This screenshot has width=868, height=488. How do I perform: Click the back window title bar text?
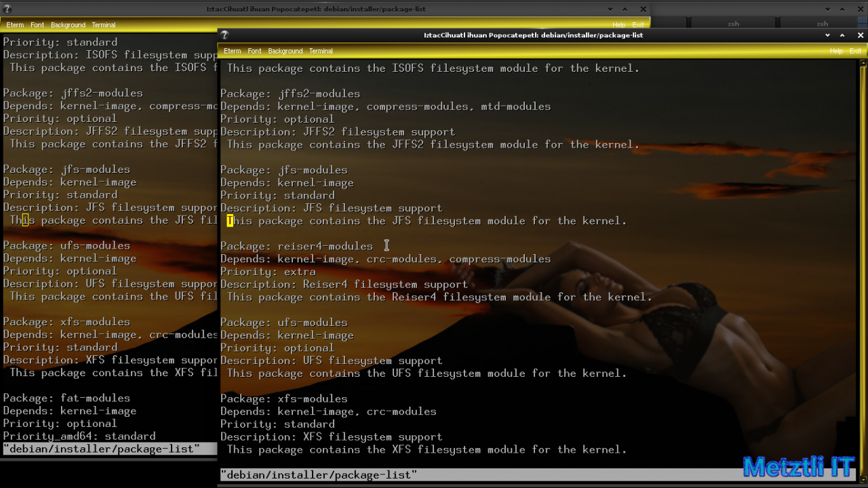316,9
